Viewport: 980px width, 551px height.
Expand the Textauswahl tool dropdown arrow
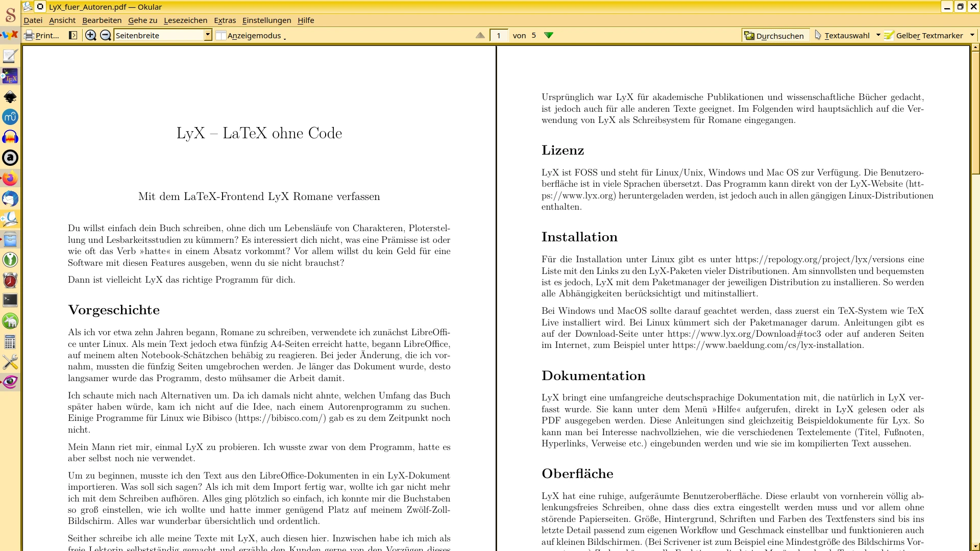tap(878, 35)
